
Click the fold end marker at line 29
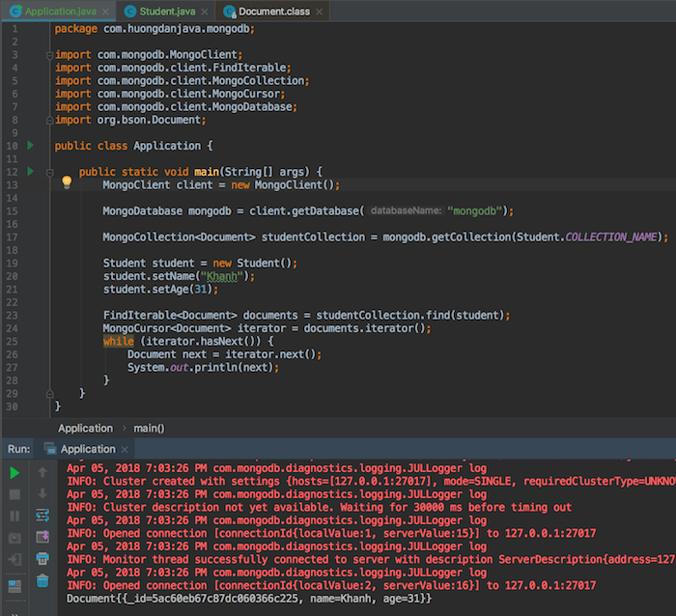coord(49,394)
